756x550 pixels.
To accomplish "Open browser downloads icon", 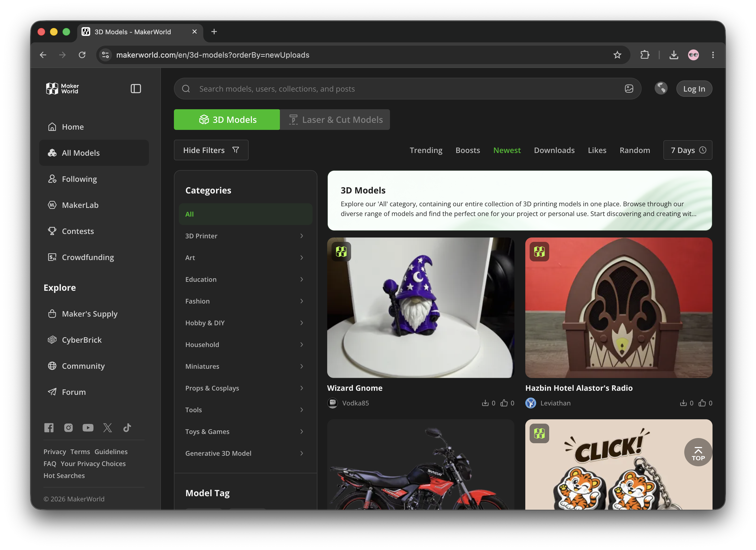I will (674, 55).
